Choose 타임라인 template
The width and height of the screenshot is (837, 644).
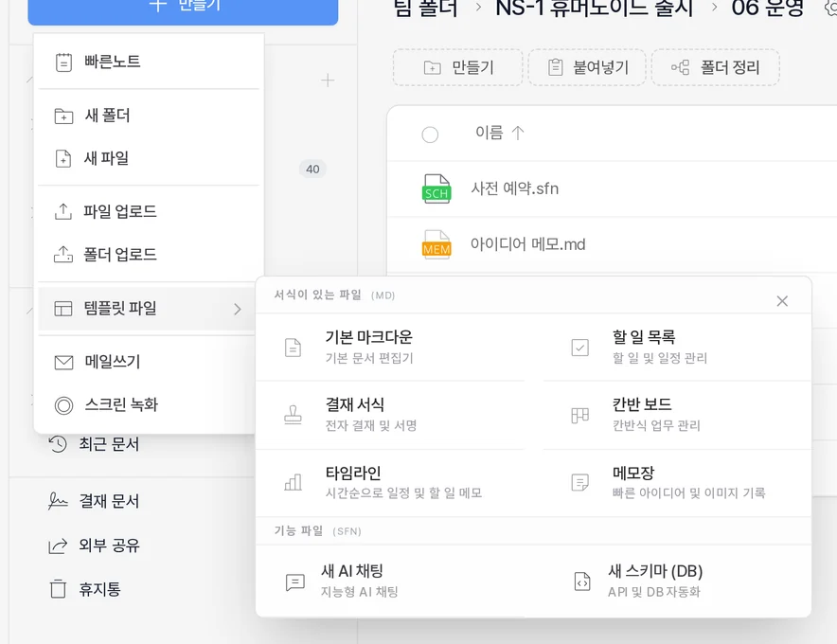point(391,483)
